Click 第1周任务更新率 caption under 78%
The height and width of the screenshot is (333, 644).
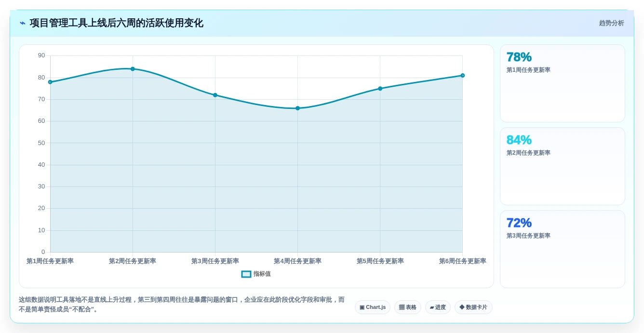point(528,70)
